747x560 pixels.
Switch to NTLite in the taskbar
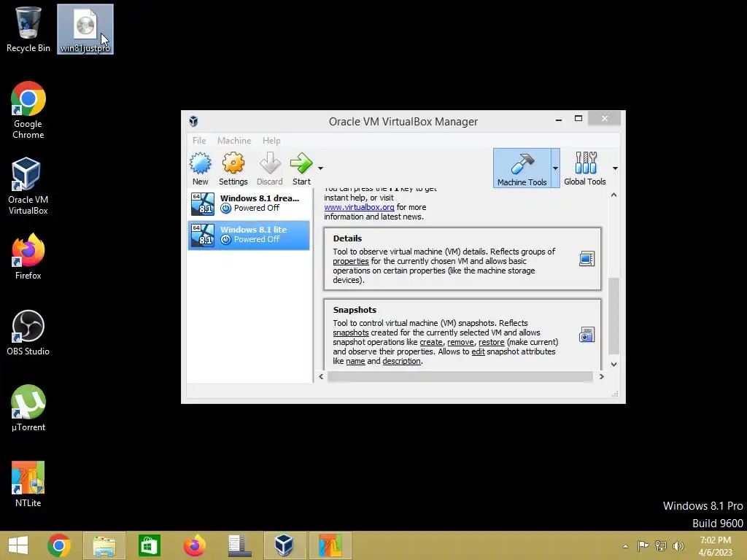pos(330,545)
